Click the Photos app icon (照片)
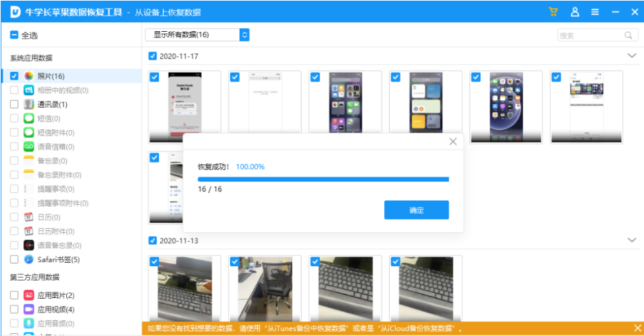 (29, 76)
